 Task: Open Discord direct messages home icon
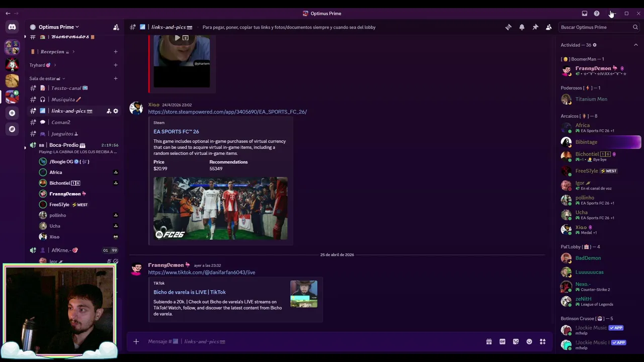pos(12,27)
